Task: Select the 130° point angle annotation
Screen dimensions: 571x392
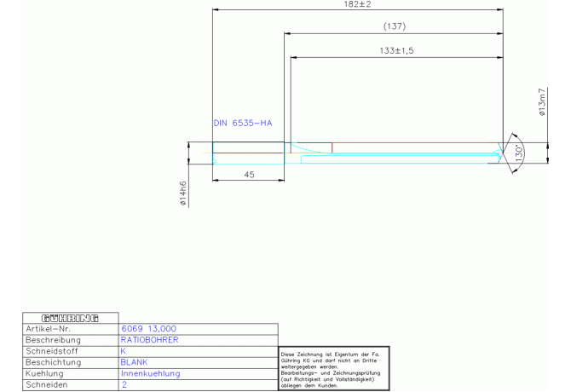Action: [x=519, y=153]
